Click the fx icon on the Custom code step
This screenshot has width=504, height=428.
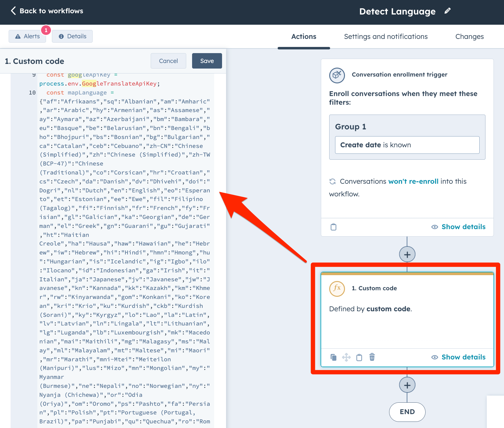337,289
